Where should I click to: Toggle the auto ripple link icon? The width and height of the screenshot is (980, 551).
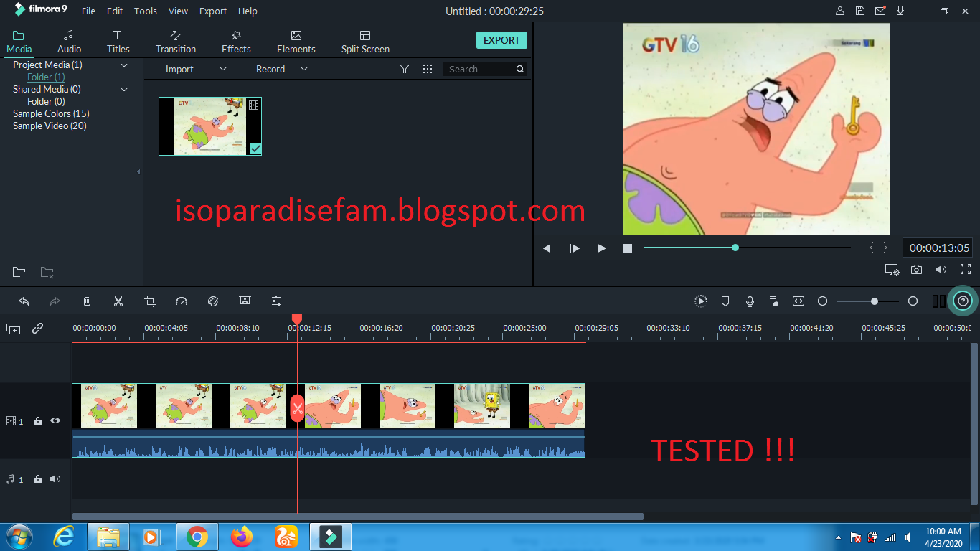38,329
